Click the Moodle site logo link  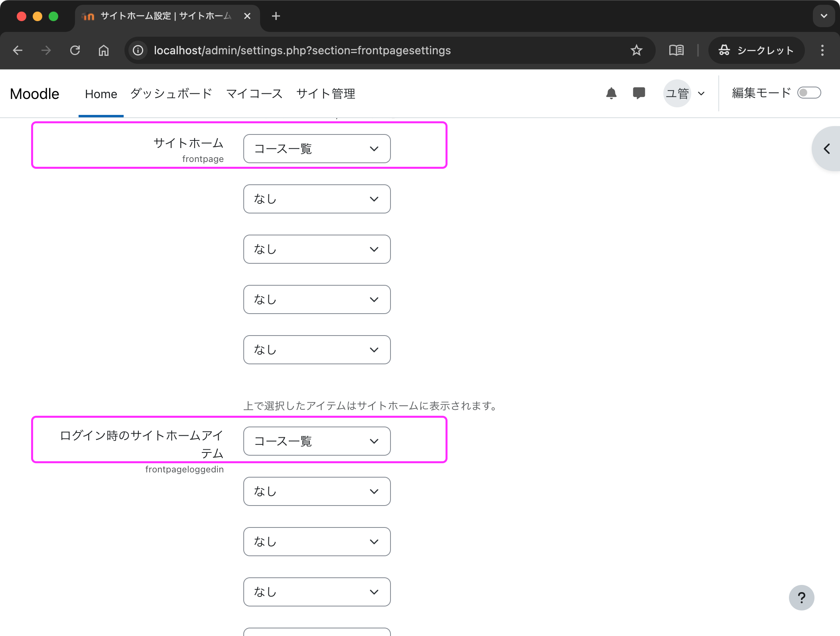35,94
